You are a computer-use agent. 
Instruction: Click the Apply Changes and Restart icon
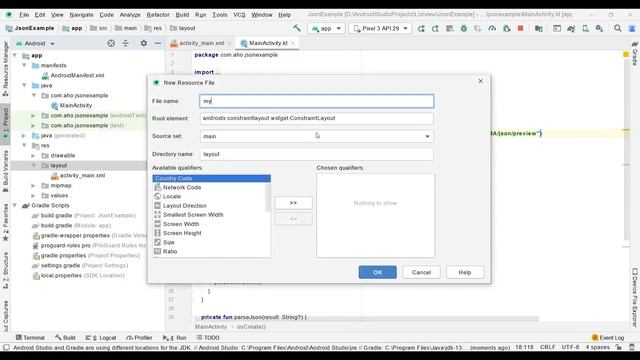(435, 28)
